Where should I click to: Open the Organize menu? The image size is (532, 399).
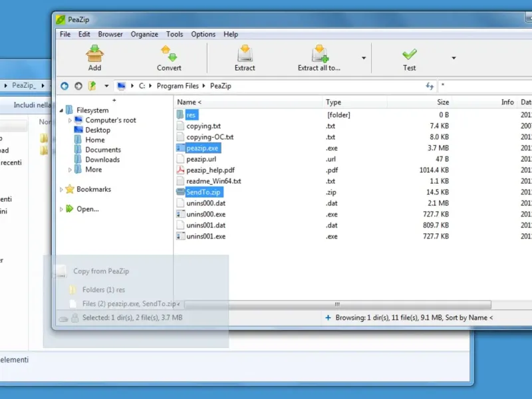coord(144,35)
